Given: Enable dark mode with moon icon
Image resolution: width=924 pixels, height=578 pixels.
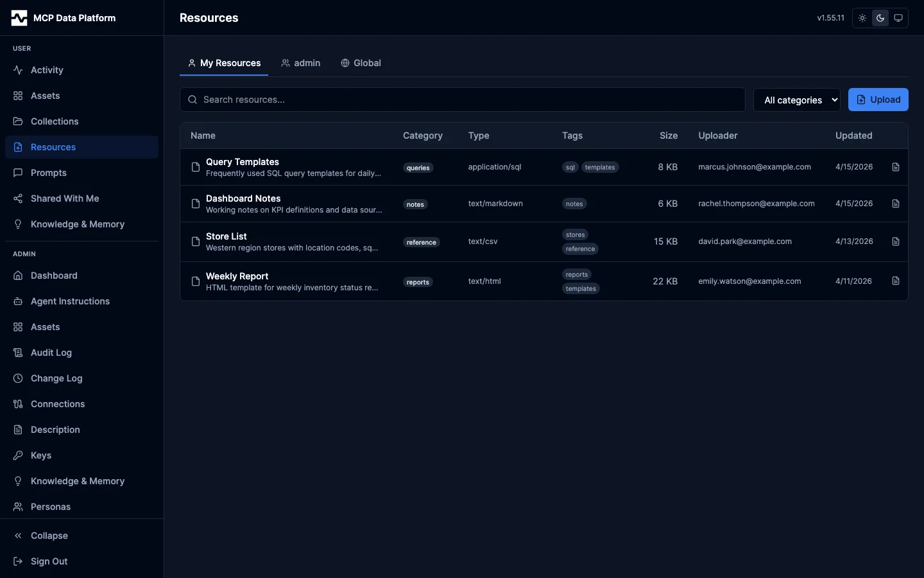Looking at the screenshot, I should (x=880, y=18).
